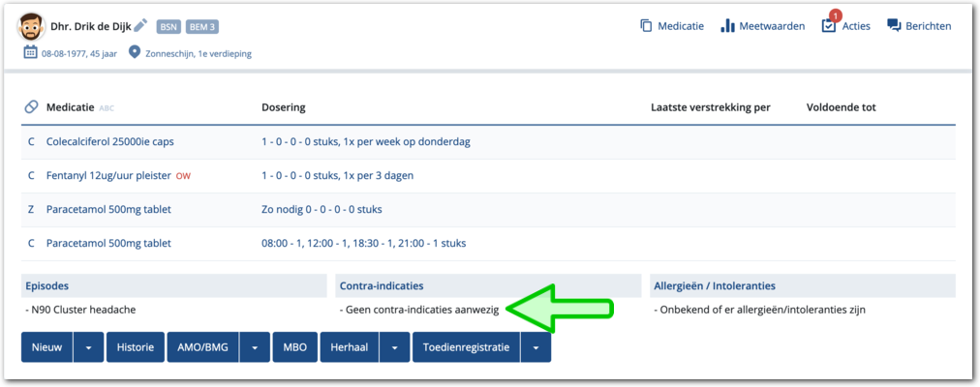Click the BSN badge

pyautogui.click(x=168, y=26)
